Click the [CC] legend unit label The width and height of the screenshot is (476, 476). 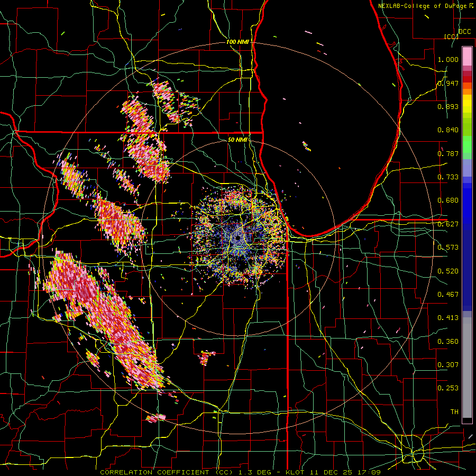[x=451, y=36]
